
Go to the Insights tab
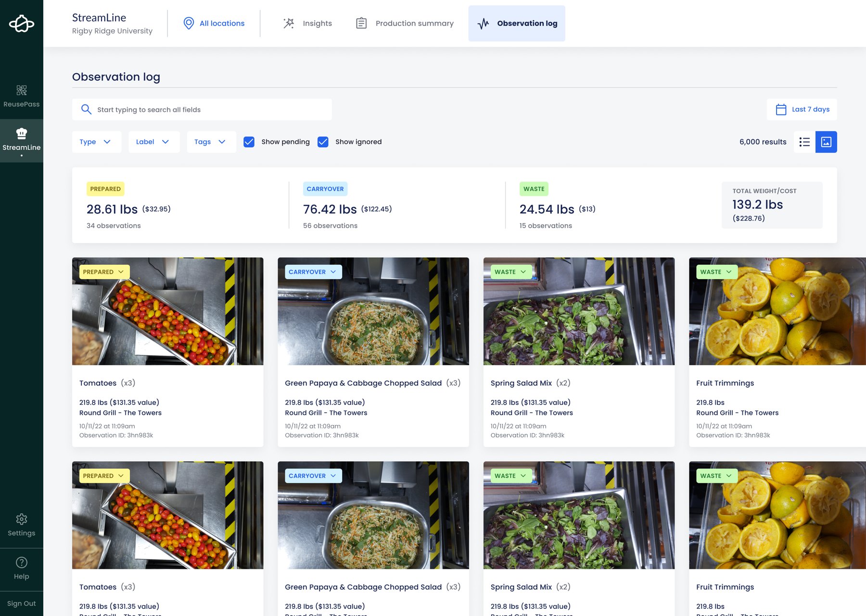(x=308, y=23)
